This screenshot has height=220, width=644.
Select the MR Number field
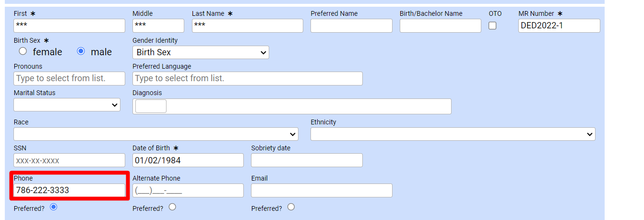click(x=559, y=26)
